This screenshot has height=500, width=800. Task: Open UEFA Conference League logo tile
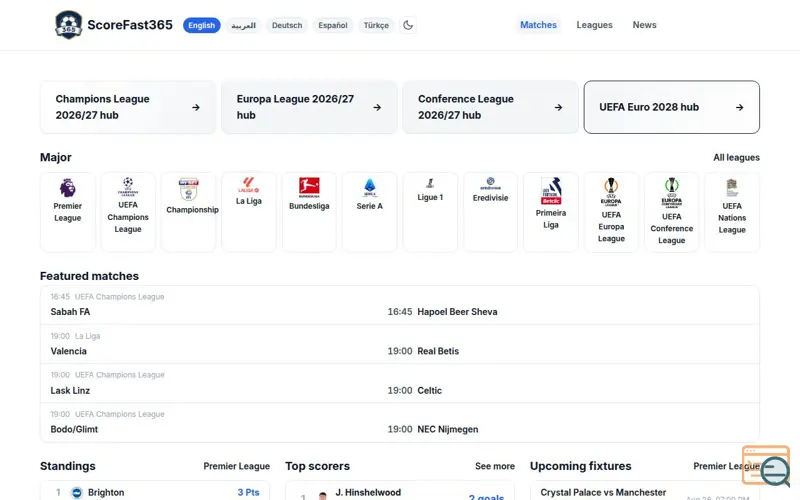(x=671, y=212)
